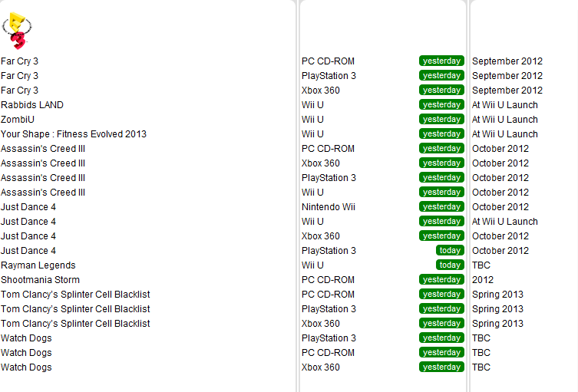The image size is (578, 392).
Task: Click the 'today' badge for Rayman Legends
Action: (450, 265)
